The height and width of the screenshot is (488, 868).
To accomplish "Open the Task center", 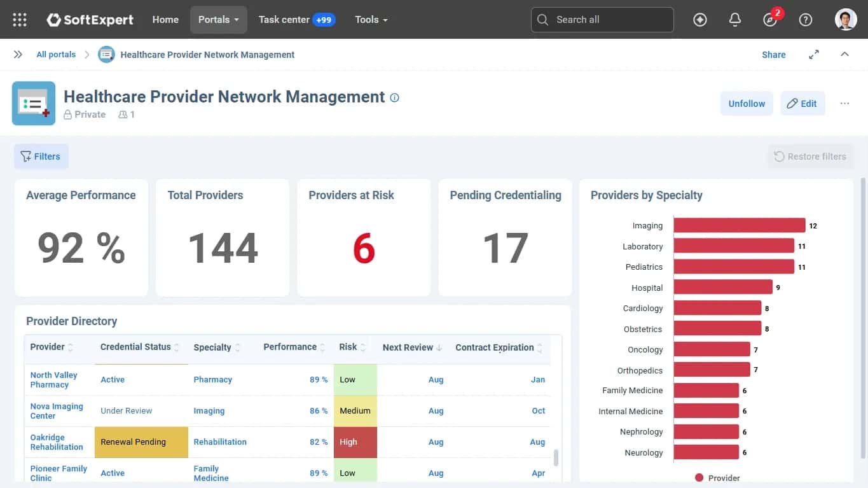I will [296, 20].
